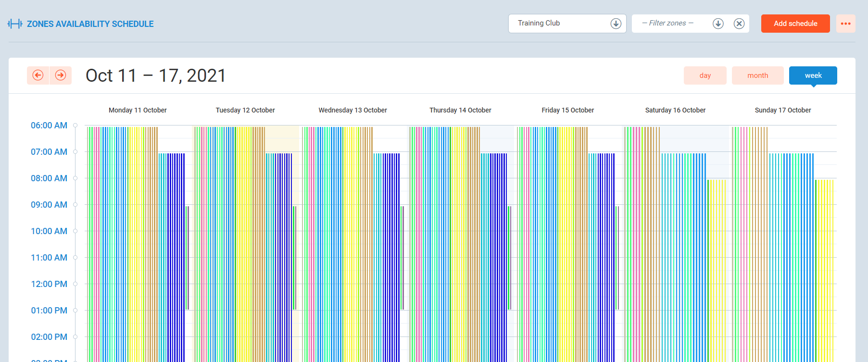Viewport: 868px width, 362px height.
Task: Click the Filter zones down arrow icon
Action: tap(718, 24)
